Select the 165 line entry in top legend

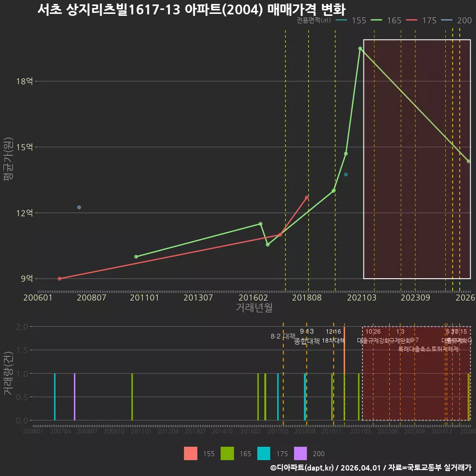click(386, 20)
